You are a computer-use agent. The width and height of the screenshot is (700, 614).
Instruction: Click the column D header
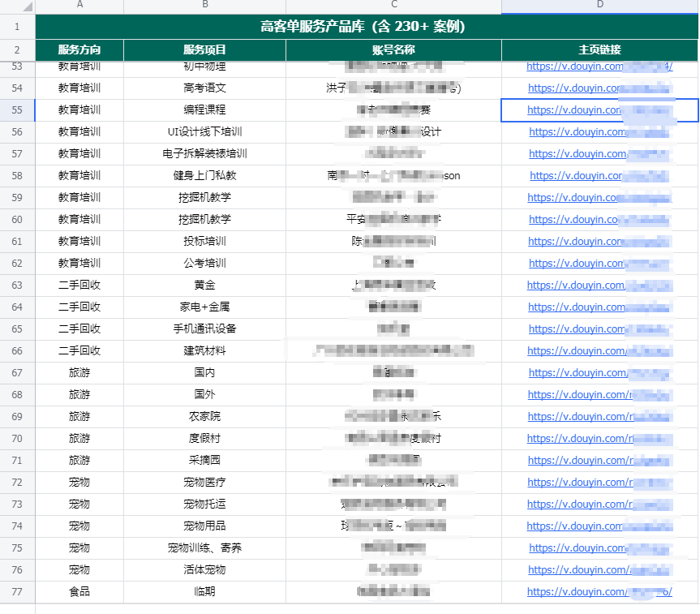click(599, 6)
